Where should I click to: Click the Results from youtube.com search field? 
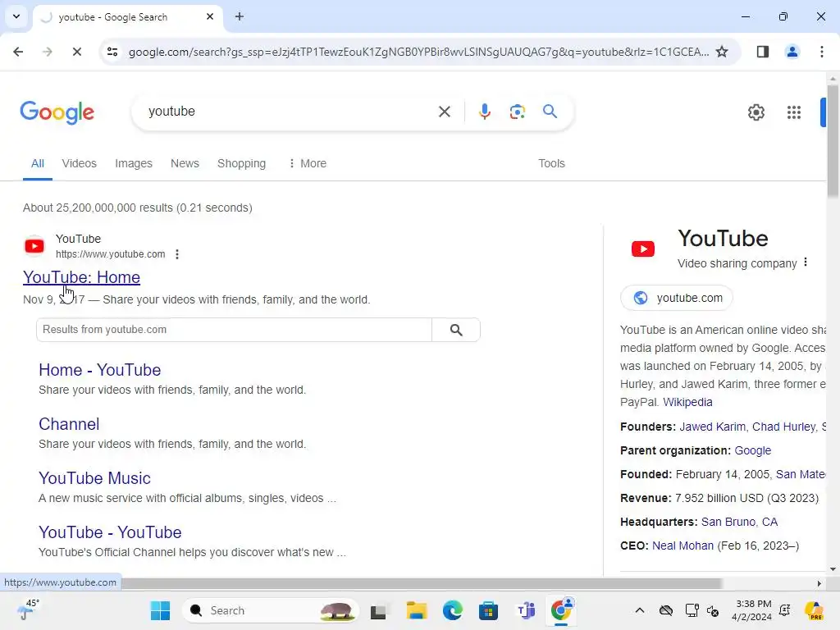pos(234,330)
